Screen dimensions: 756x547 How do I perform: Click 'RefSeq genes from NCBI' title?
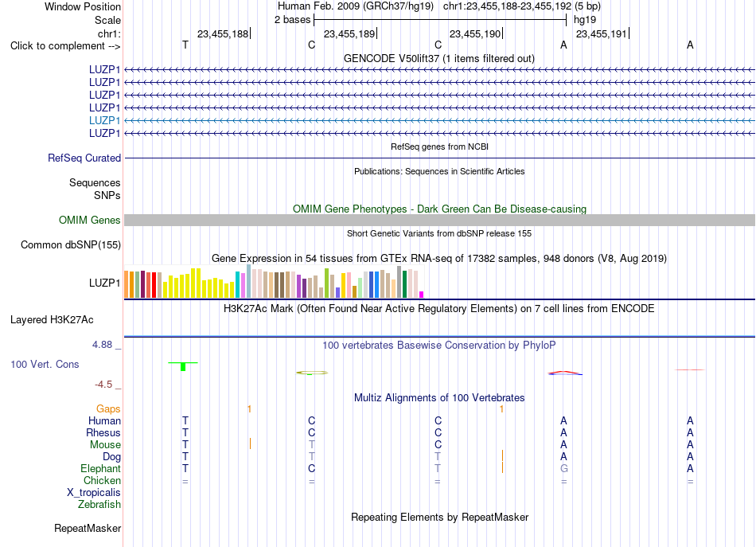click(x=439, y=147)
